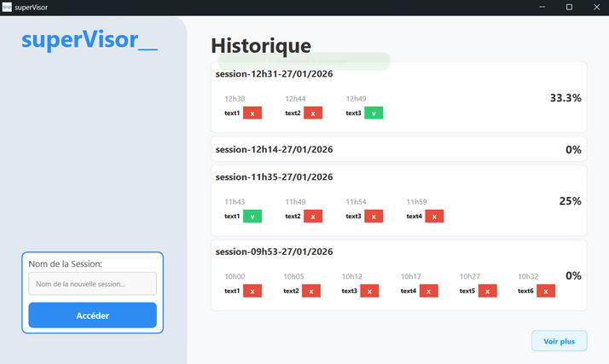The image size is (609, 364).
Task: Open session-11h35-27/01/2026 entry title
Action: point(274,177)
